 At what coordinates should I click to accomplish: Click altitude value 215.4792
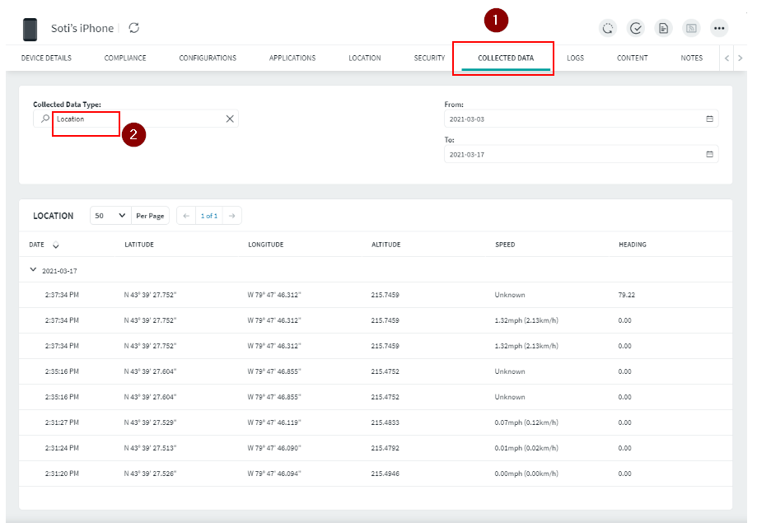[x=386, y=448]
